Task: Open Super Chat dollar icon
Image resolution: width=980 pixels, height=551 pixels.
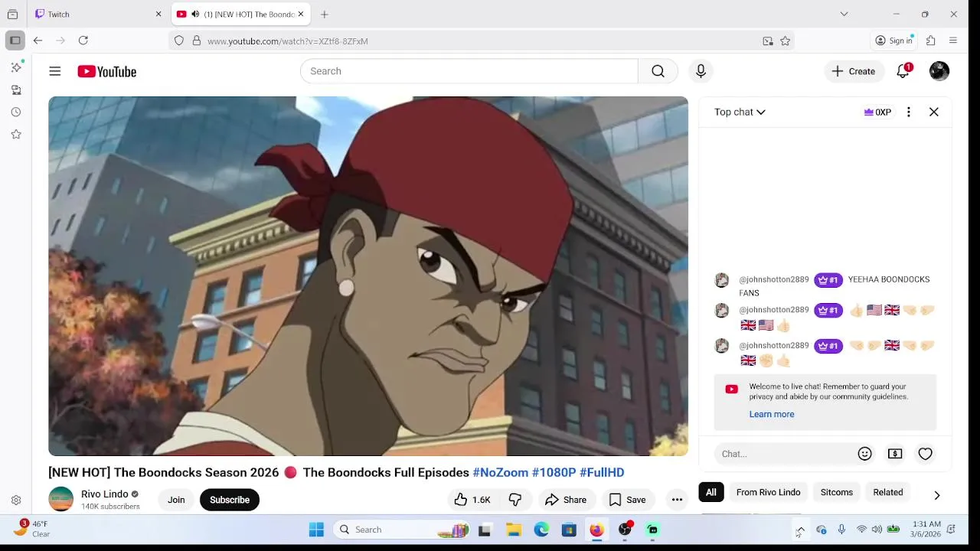Action: tap(895, 454)
